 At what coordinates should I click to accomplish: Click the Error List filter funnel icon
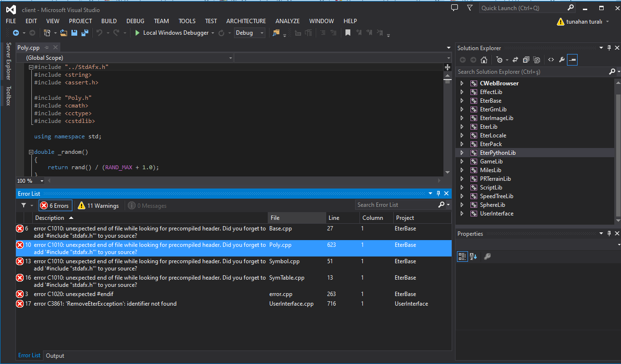[24, 205]
